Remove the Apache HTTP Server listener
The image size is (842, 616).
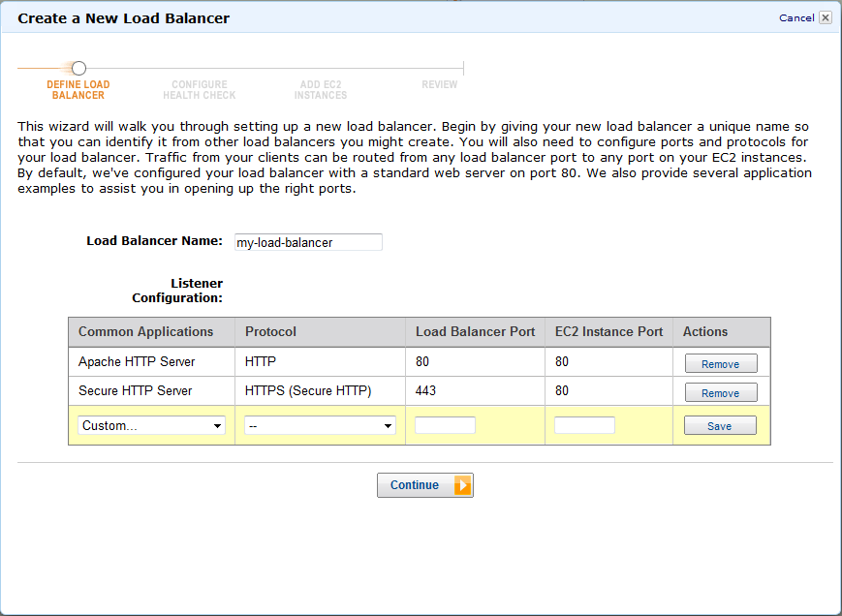(x=720, y=363)
